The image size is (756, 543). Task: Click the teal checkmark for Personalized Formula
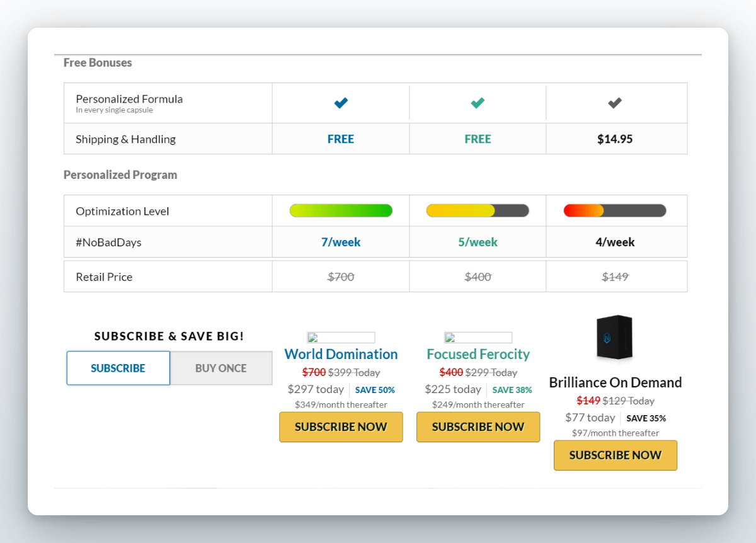tap(478, 103)
